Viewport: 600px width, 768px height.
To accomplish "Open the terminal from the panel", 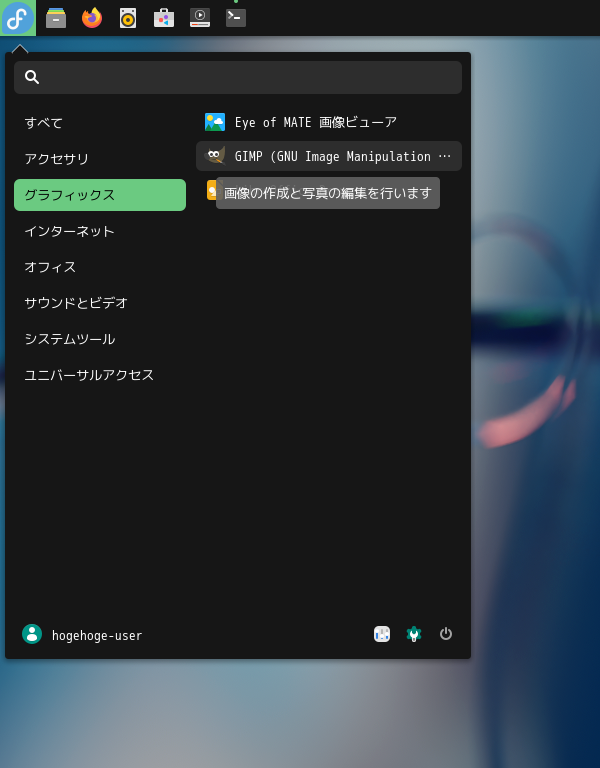I will [236, 18].
